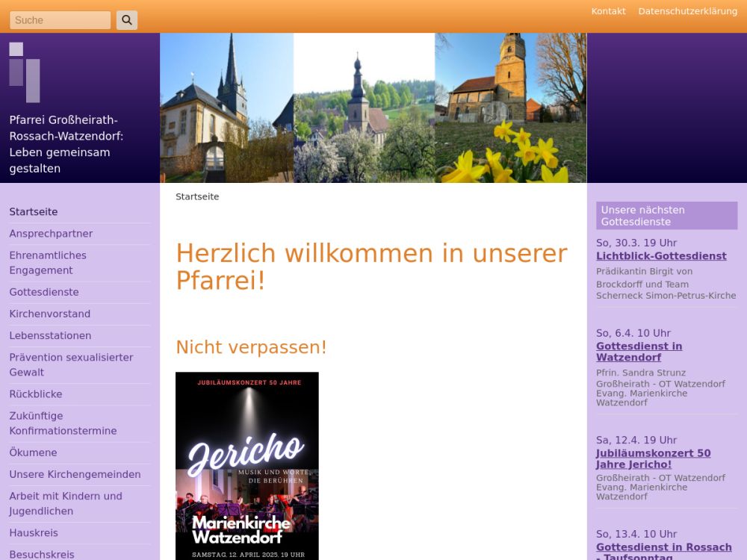
Task: Click the magnifying glass search button
Action: [127, 20]
